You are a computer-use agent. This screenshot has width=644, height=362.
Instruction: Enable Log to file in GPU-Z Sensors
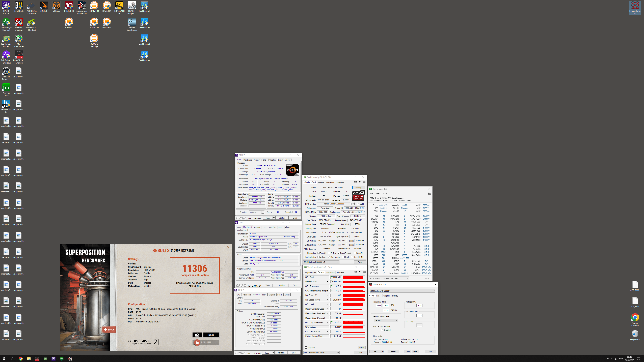pyautogui.click(x=306, y=348)
